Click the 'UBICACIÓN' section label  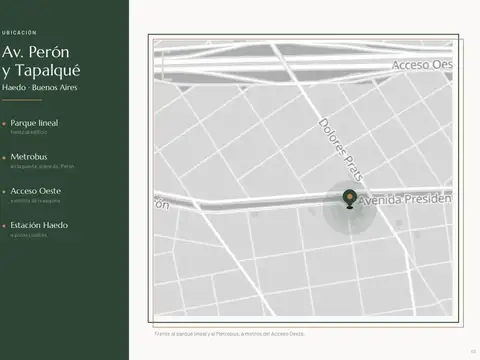(x=19, y=33)
